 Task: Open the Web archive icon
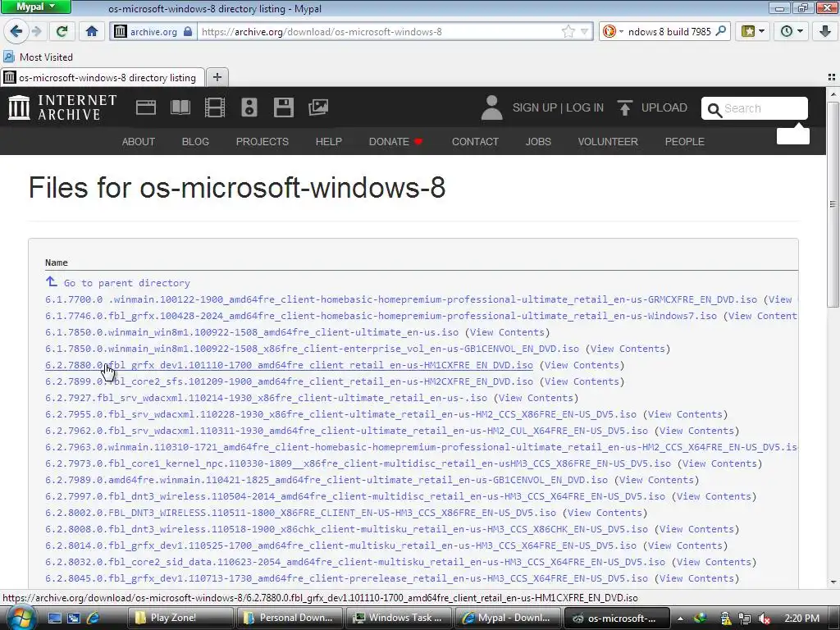(146, 107)
